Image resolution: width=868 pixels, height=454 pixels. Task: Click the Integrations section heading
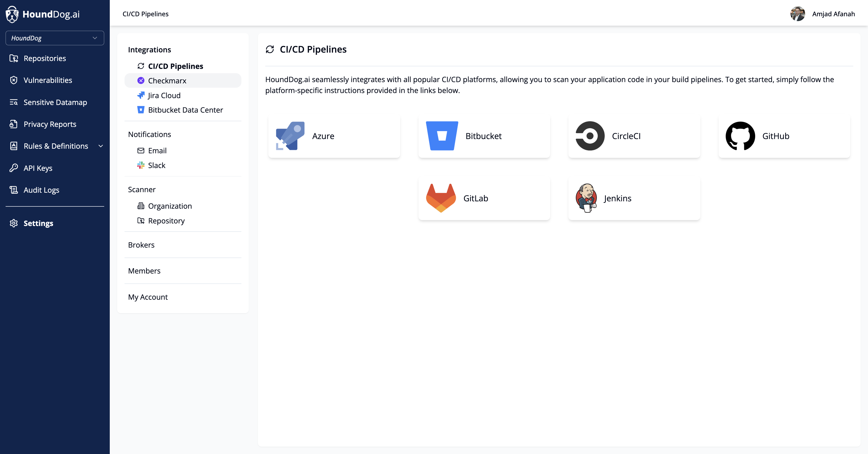[149, 50]
